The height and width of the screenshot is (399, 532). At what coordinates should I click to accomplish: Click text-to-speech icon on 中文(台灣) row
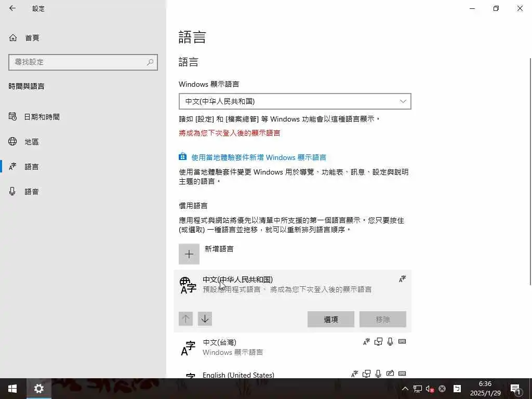coord(378,342)
